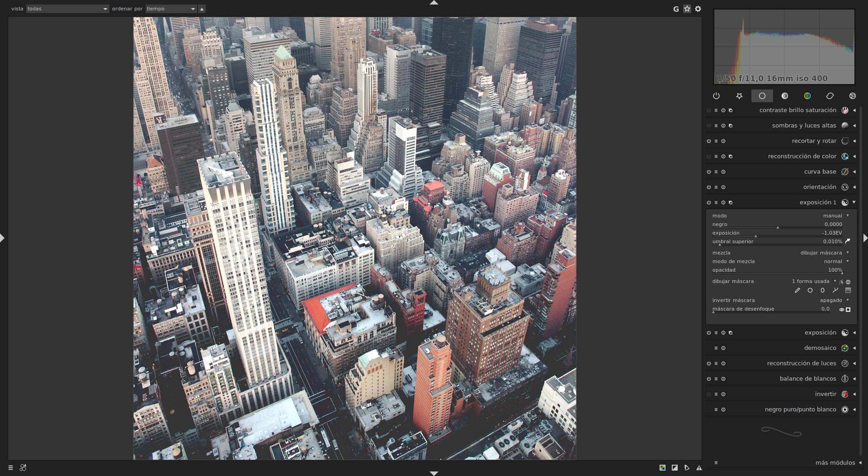Open the vista 'todas' combo box
The width and height of the screenshot is (868, 476).
67,9
